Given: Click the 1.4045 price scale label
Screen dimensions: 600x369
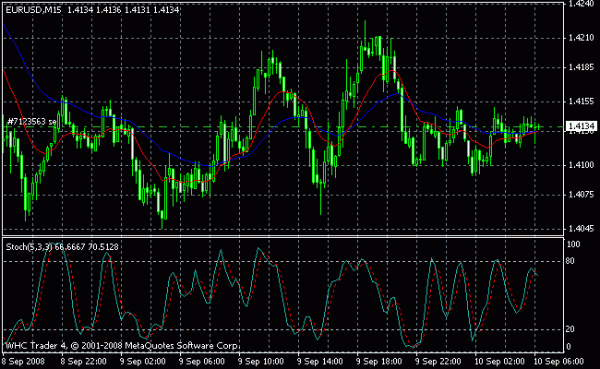Looking at the screenshot, I should pyautogui.click(x=581, y=229).
